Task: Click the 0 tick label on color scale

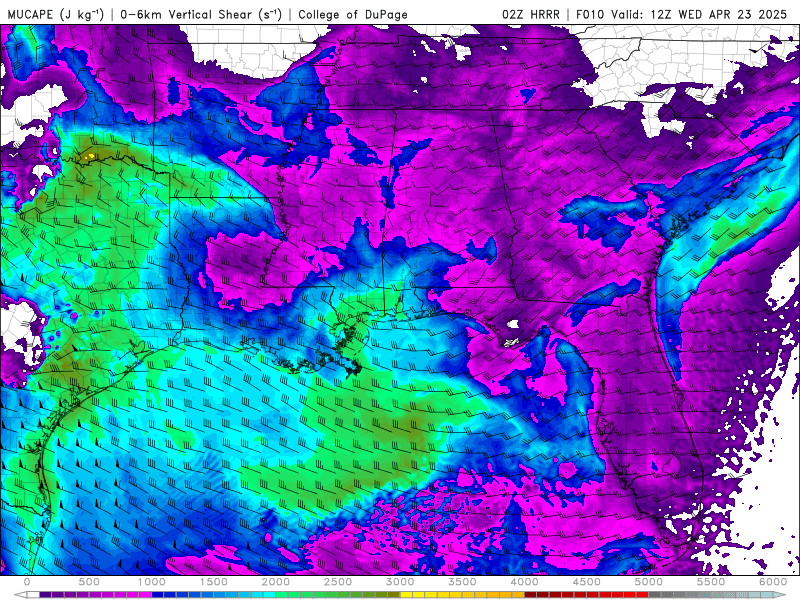Action: (x=27, y=582)
